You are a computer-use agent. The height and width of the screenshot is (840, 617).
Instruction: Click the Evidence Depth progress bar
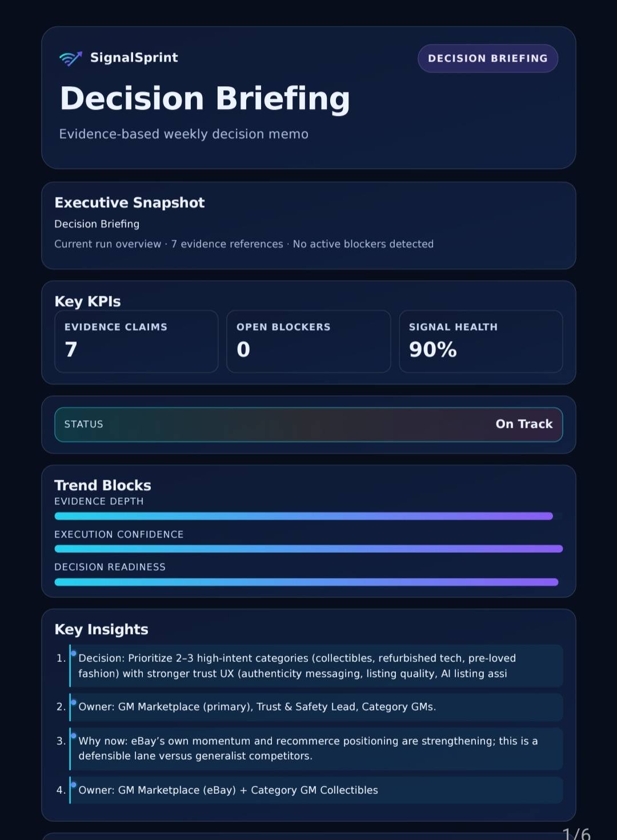(x=303, y=516)
